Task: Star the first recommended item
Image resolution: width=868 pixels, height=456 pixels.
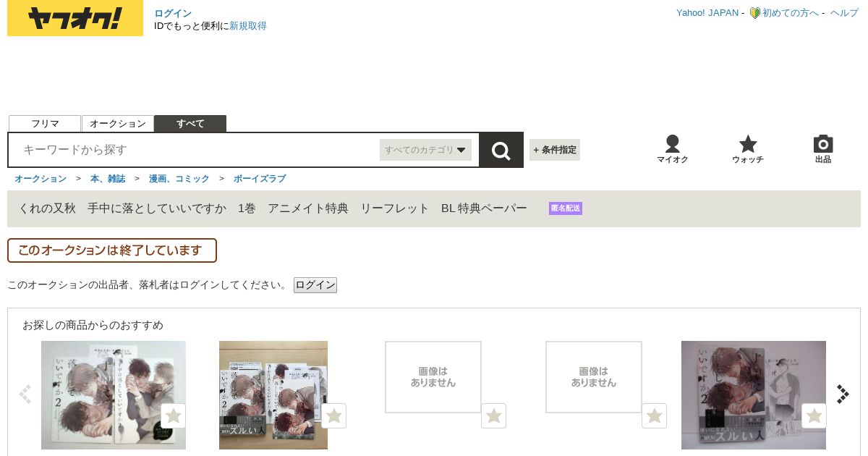Action: (174, 415)
